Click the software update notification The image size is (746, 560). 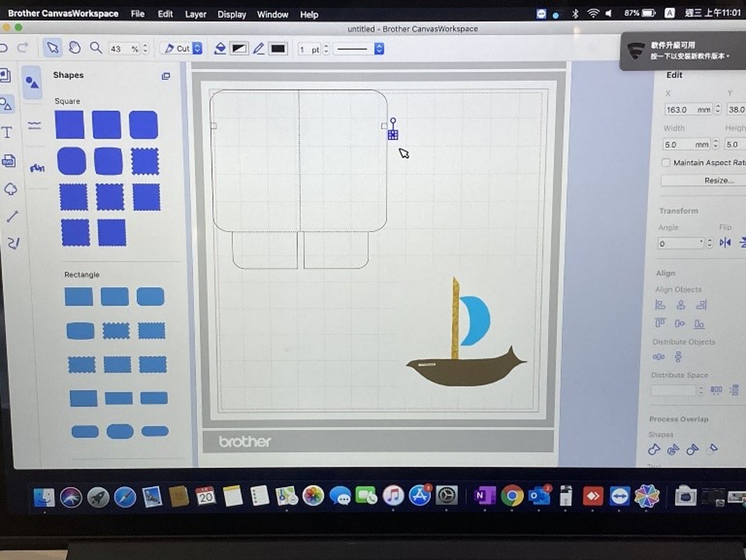tap(683, 51)
